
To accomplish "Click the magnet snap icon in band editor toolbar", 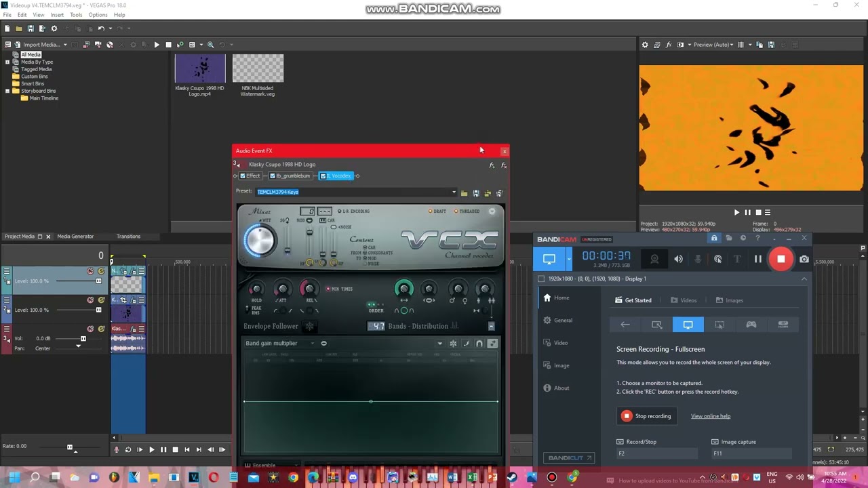I will [x=479, y=344].
